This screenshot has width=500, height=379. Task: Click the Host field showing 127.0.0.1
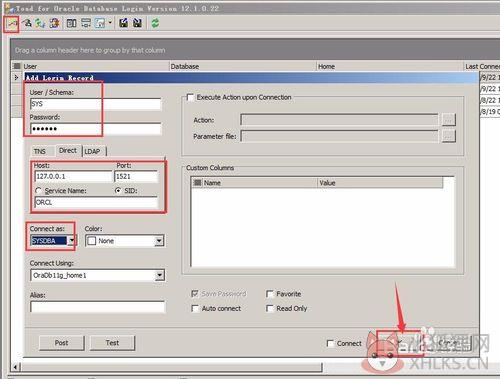73,176
